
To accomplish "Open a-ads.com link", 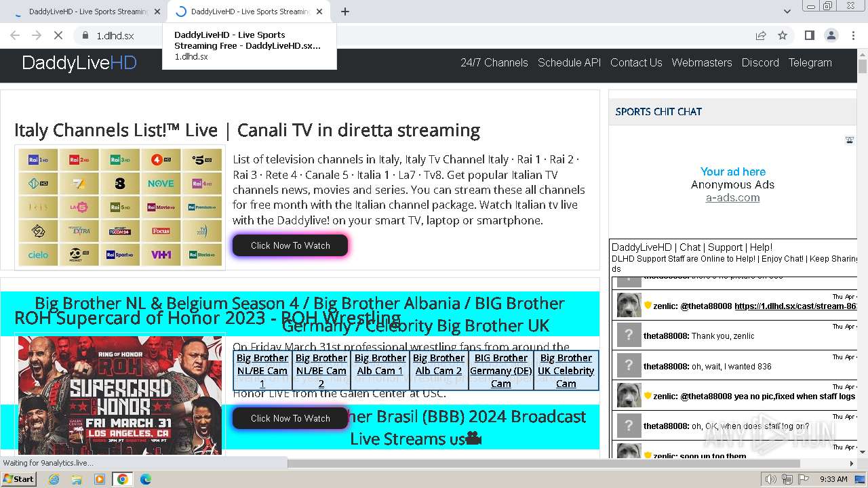I will point(732,198).
